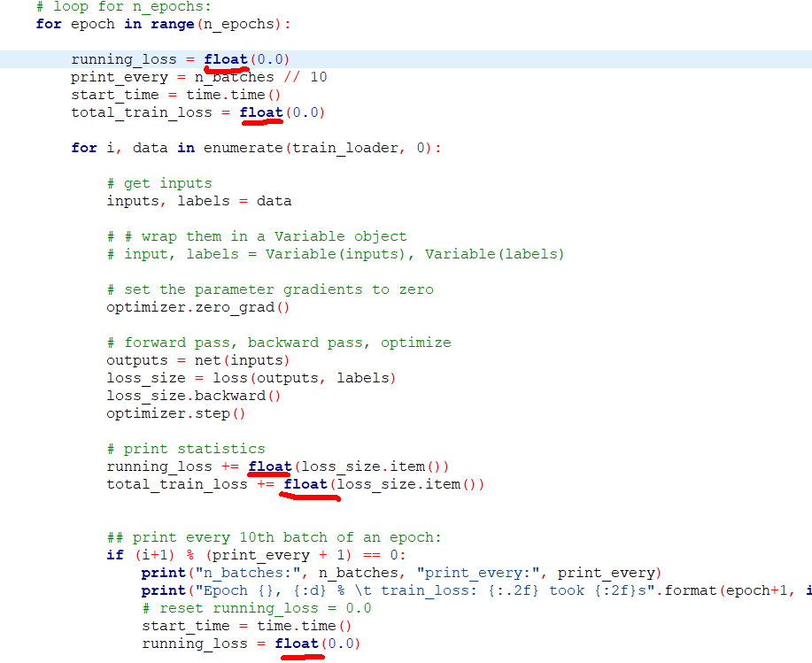Place cursor on "for epoch in range(n_epochs):" line
The width and height of the screenshot is (812, 663).
point(162,24)
